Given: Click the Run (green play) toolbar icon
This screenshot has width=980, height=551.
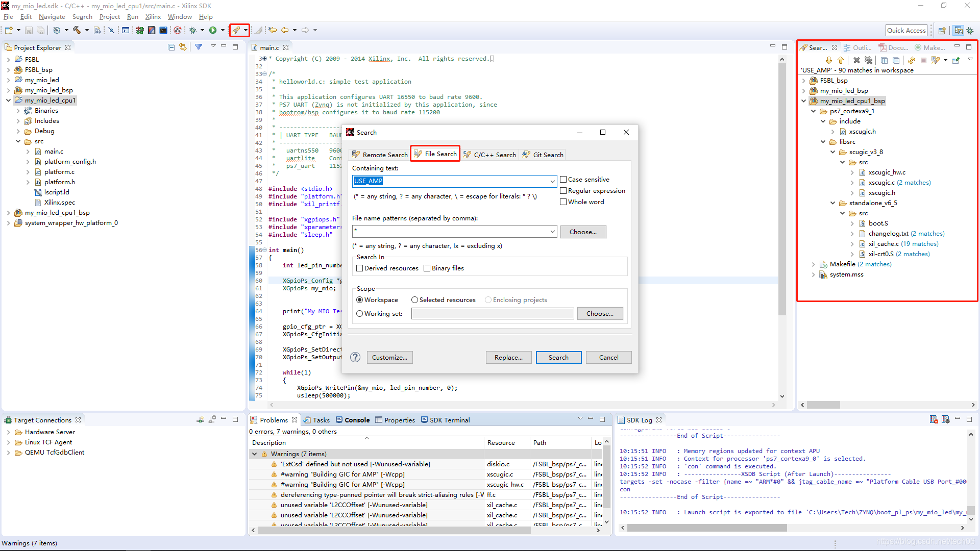Looking at the screenshot, I should [x=213, y=31].
